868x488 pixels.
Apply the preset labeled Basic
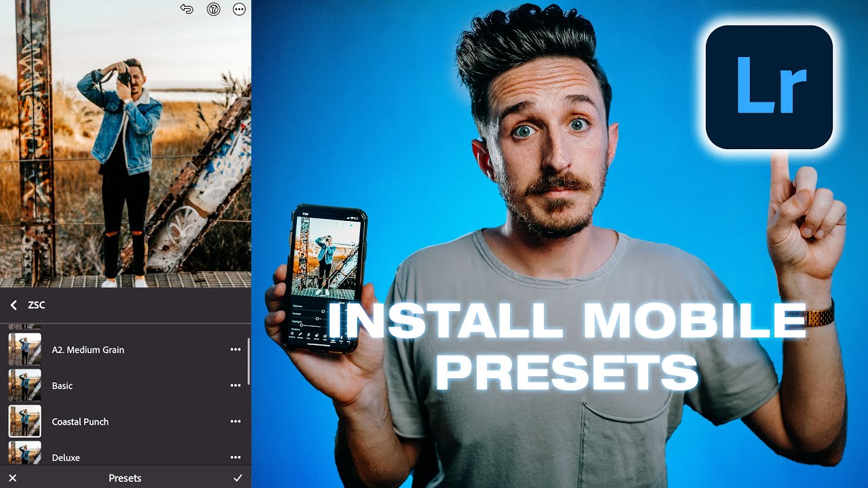click(x=62, y=386)
